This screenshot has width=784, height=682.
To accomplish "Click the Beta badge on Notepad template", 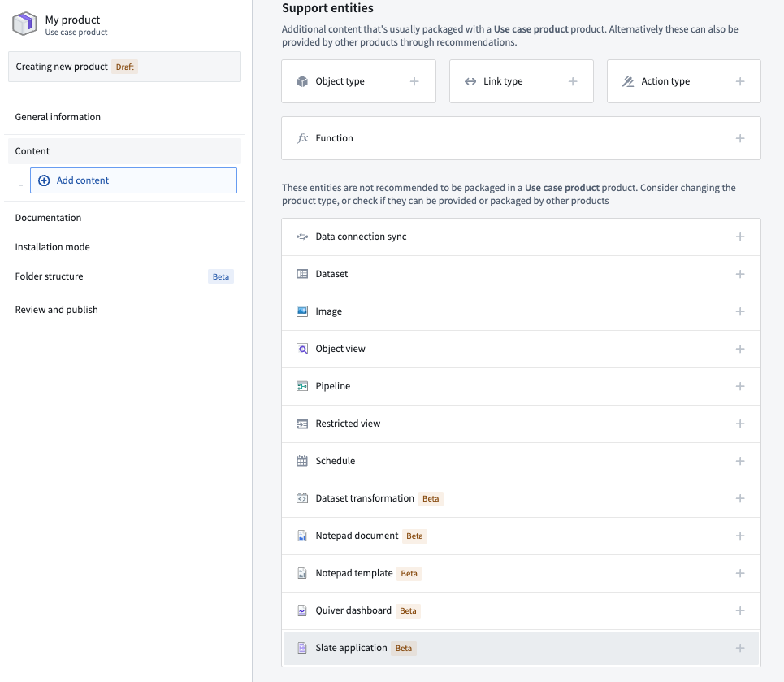I will click(x=409, y=573).
